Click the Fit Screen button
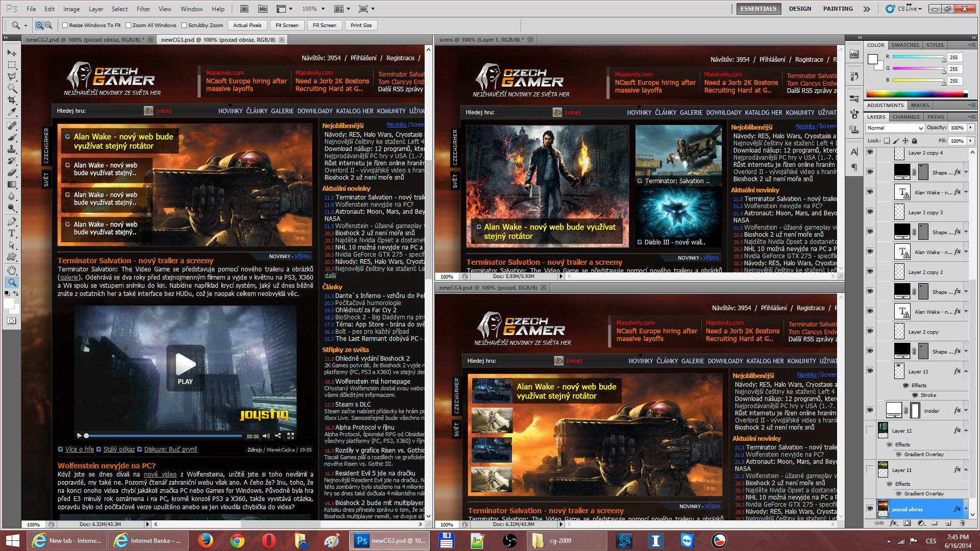The width and height of the screenshot is (980, 551). (287, 25)
